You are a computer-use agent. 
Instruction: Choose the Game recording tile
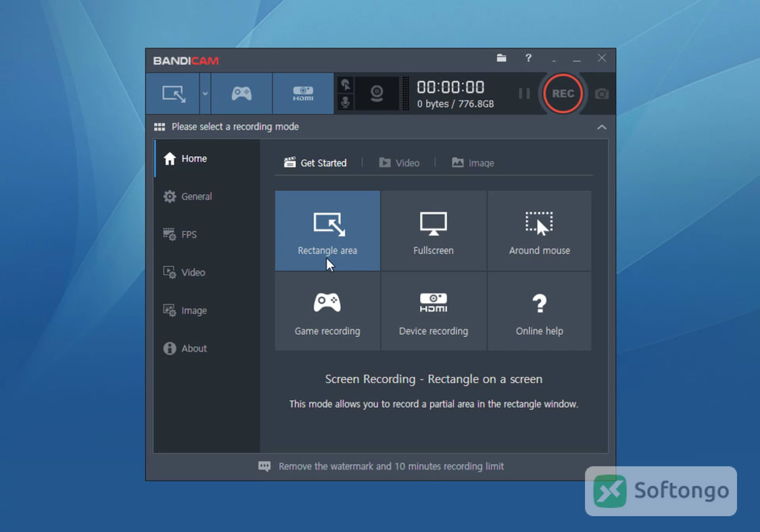coord(327,311)
